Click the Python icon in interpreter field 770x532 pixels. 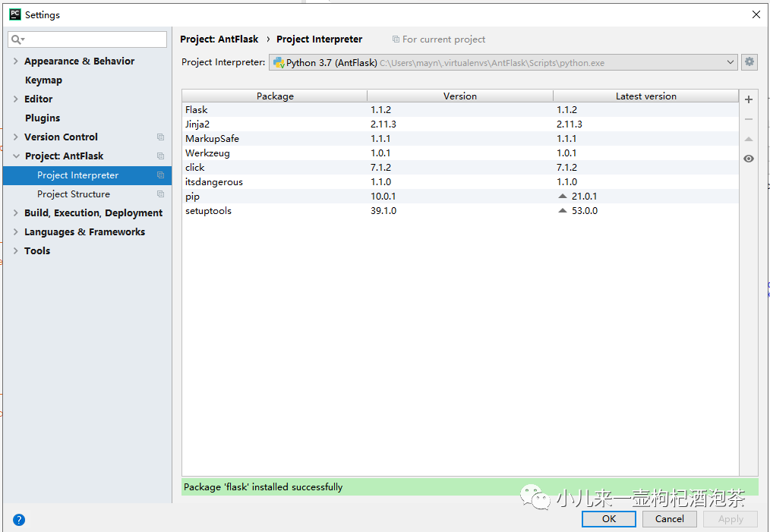point(279,63)
